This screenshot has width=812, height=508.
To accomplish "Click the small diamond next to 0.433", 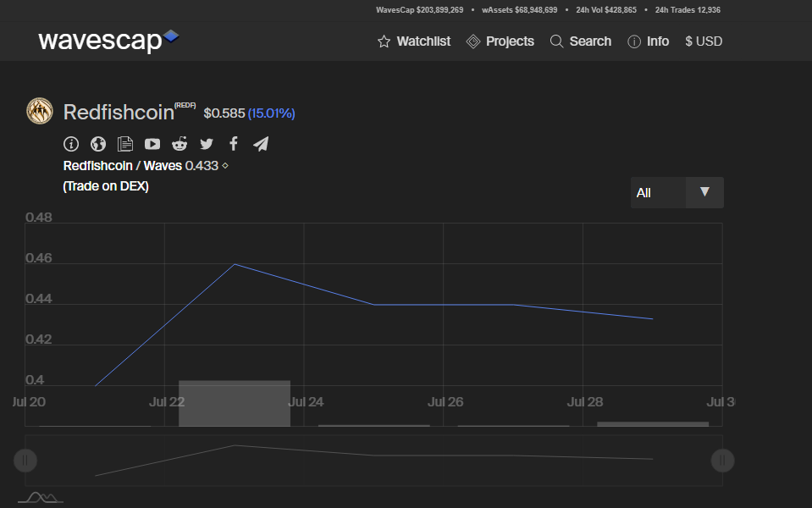I will tap(225, 166).
